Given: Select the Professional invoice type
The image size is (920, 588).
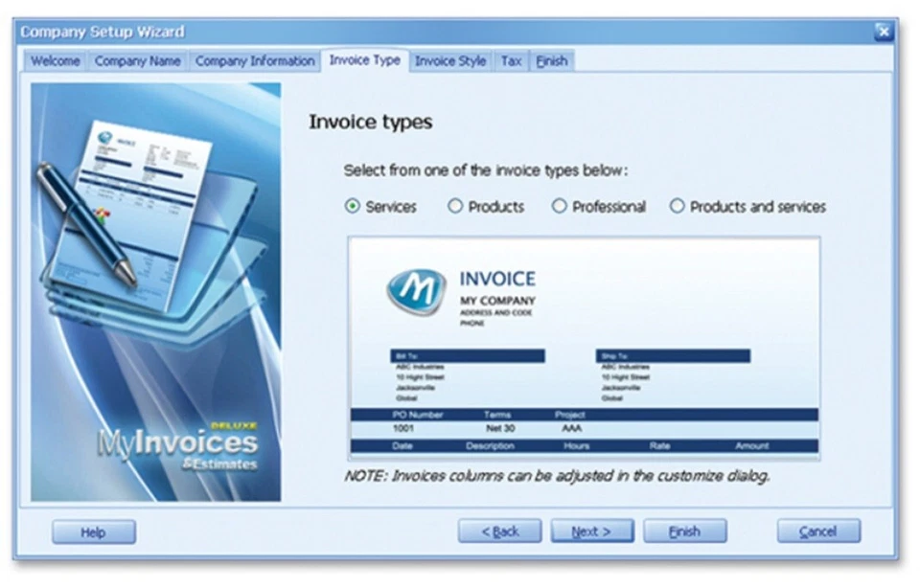Looking at the screenshot, I should pos(558,206).
